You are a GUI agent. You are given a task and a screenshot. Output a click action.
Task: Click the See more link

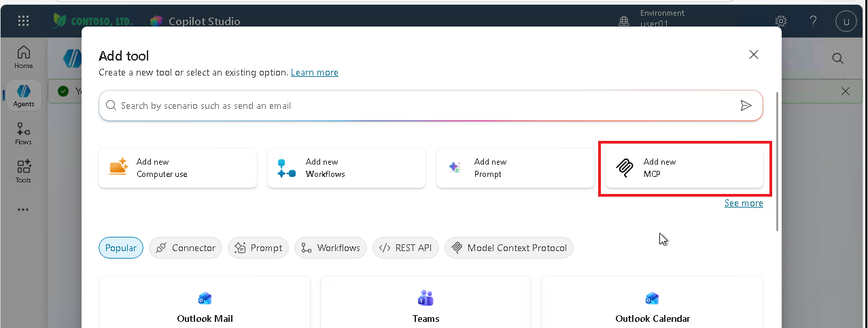click(744, 203)
